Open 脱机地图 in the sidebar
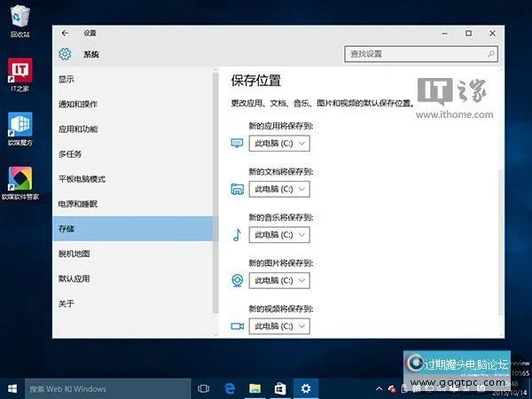The height and width of the screenshot is (399, 532). pyautogui.click(x=74, y=254)
